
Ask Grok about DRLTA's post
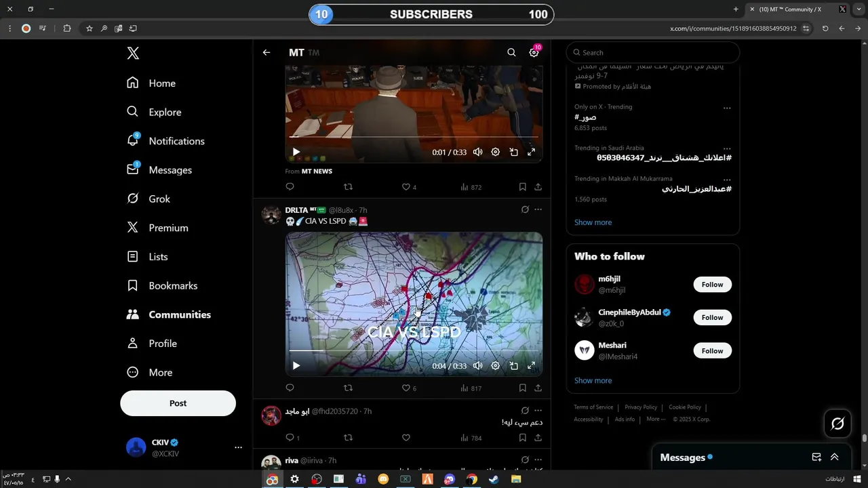click(x=525, y=209)
